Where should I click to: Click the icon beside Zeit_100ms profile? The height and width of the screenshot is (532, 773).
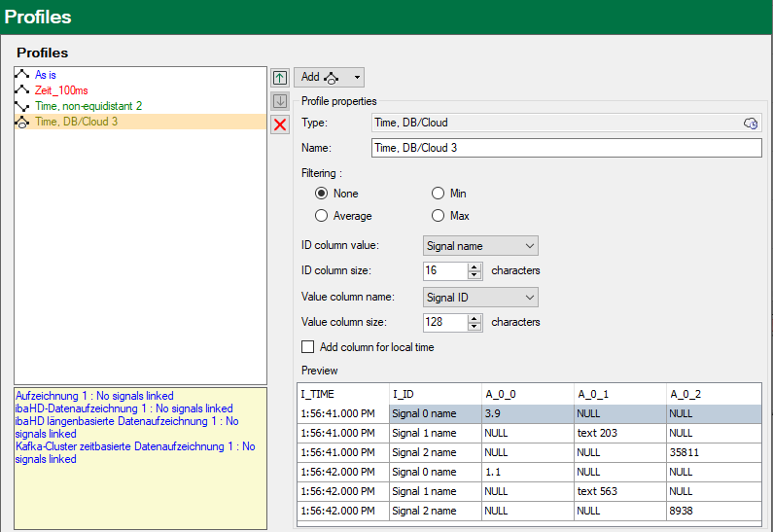(x=23, y=89)
